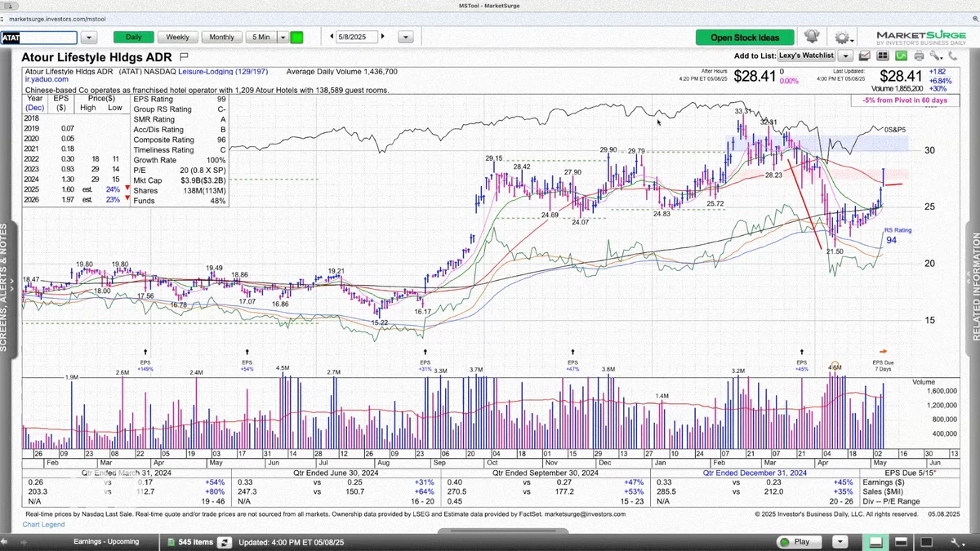Click the RS Rating 94 label
The height and width of the screenshot is (551, 980).
point(897,236)
